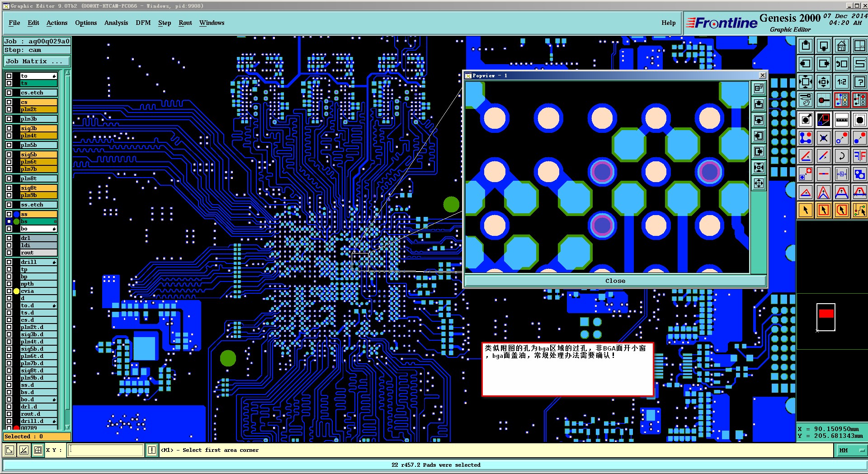Image resolution: width=868 pixels, height=474 pixels.
Task: Click the X Y coordinate input field
Action: click(x=106, y=450)
